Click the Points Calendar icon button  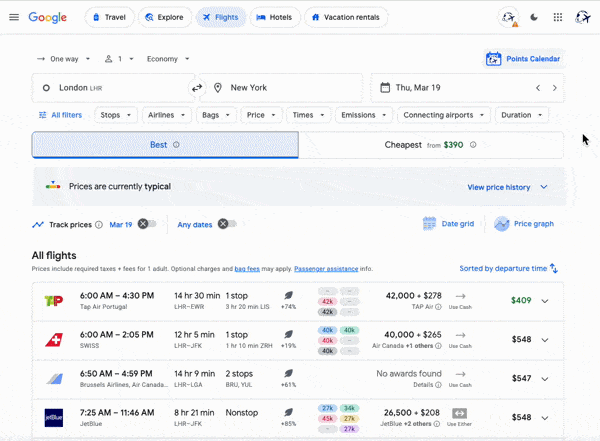524,59
